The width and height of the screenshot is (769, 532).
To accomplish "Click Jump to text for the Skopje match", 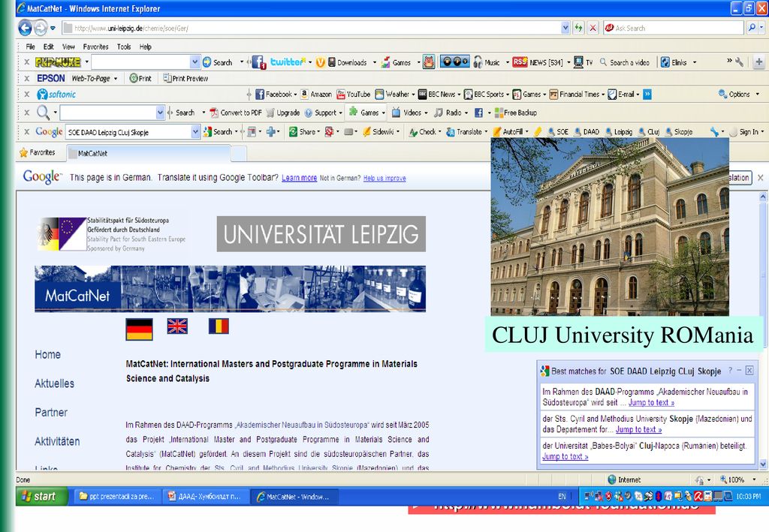I will [x=638, y=430].
